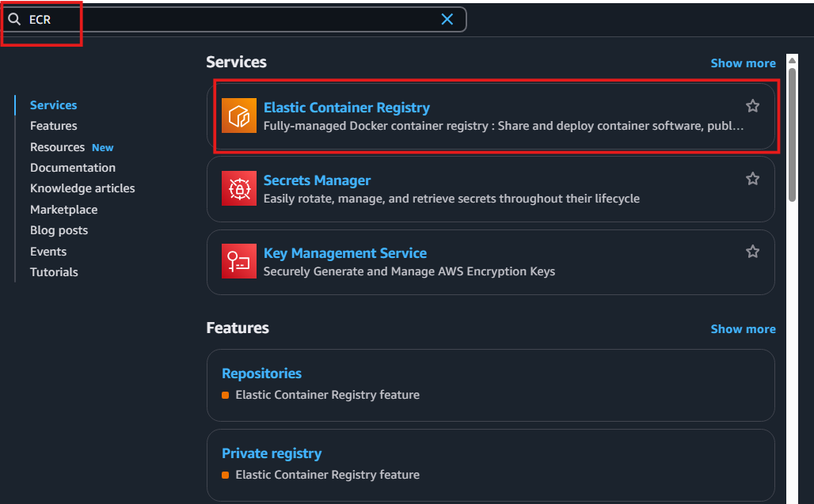Click Elastic Container Registry feature under Repositories
This screenshot has width=814, height=504.
[328, 395]
